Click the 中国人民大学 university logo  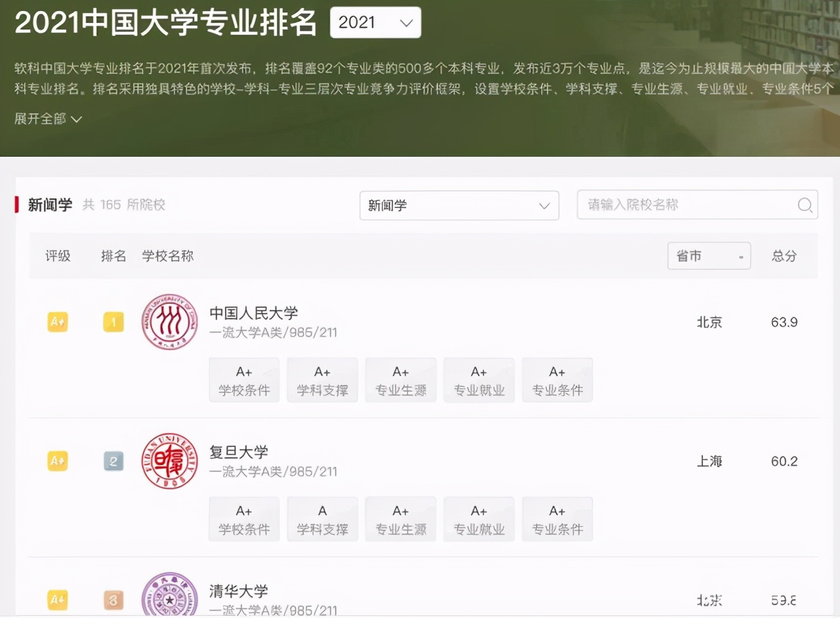[169, 322]
